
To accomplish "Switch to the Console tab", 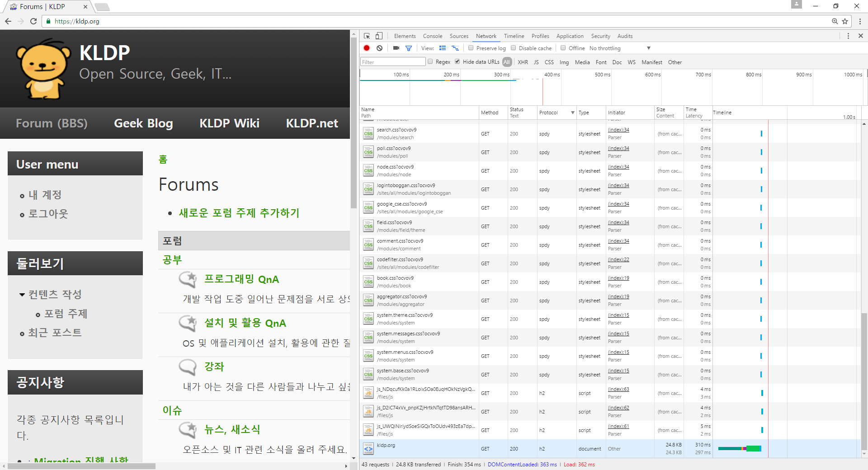I will [432, 36].
